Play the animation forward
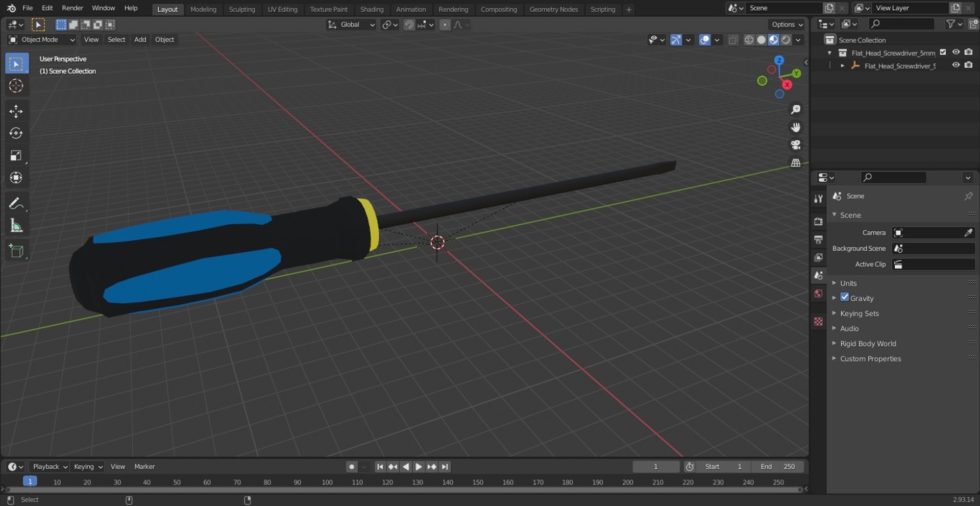 click(419, 467)
